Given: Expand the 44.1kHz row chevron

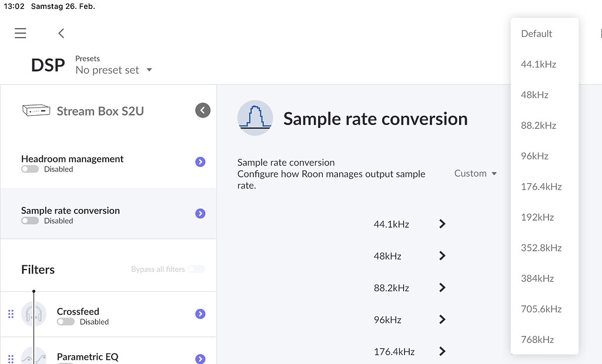Looking at the screenshot, I should [442, 224].
